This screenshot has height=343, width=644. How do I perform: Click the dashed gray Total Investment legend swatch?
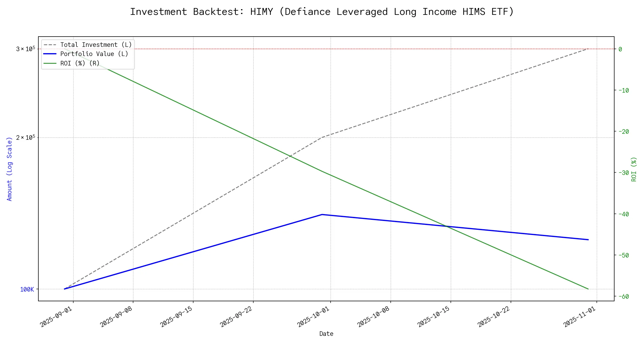click(50, 45)
